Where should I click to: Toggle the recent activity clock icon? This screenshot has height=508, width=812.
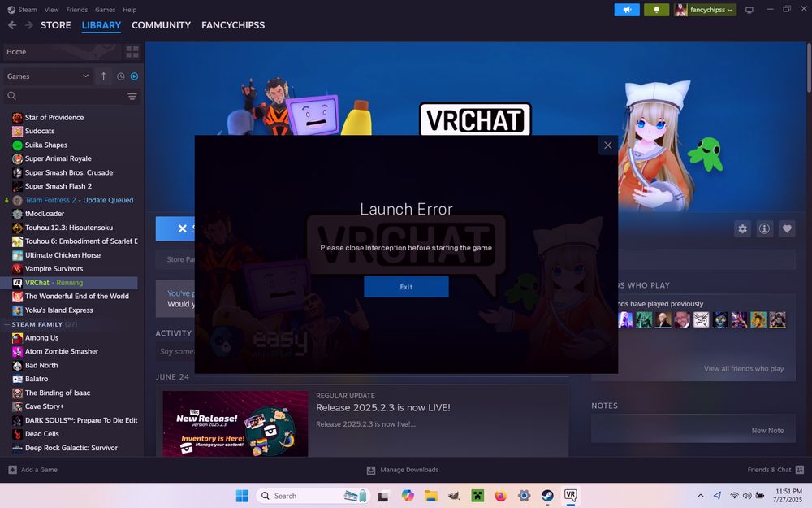point(121,76)
